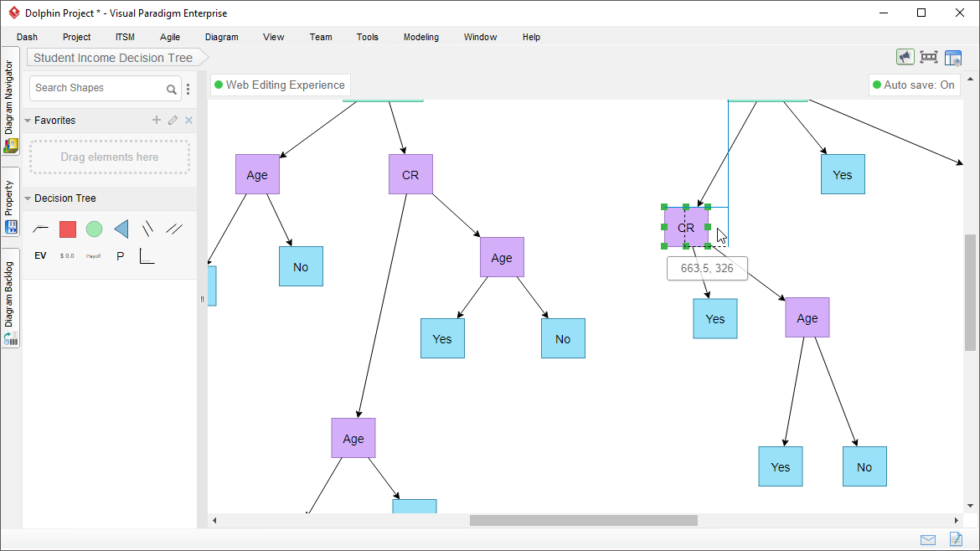Open the Diagram Backlog side tab
The image size is (980, 551).
coord(10,299)
